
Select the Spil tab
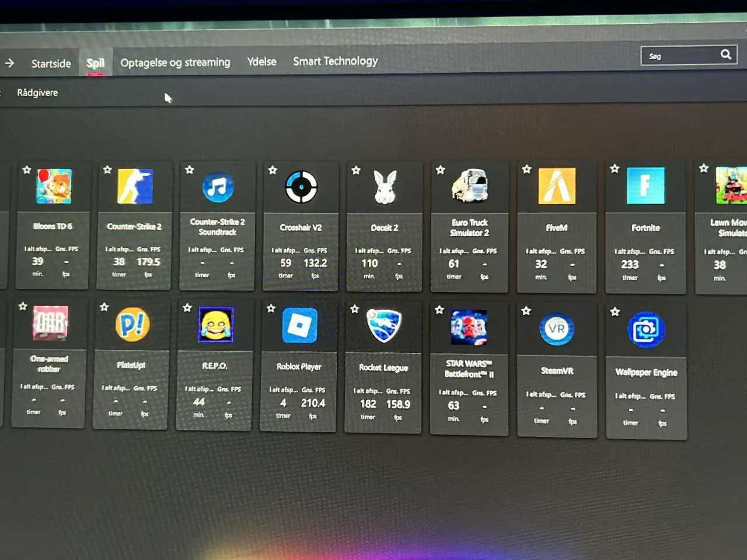pyautogui.click(x=95, y=63)
